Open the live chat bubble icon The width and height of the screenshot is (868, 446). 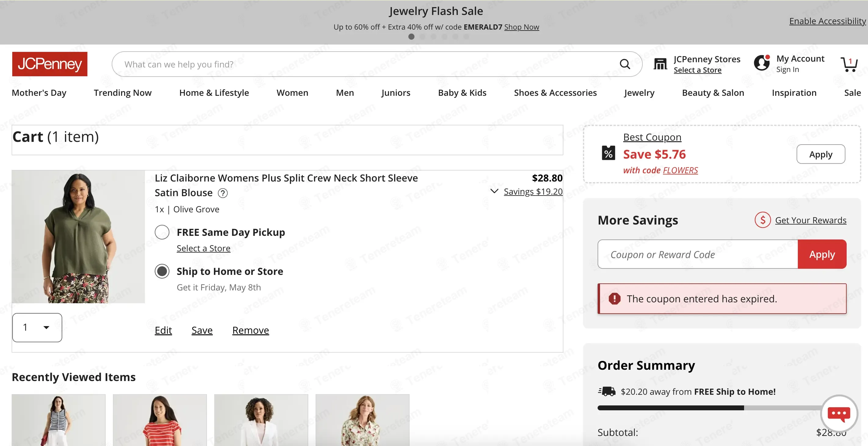[x=839, y=414]
